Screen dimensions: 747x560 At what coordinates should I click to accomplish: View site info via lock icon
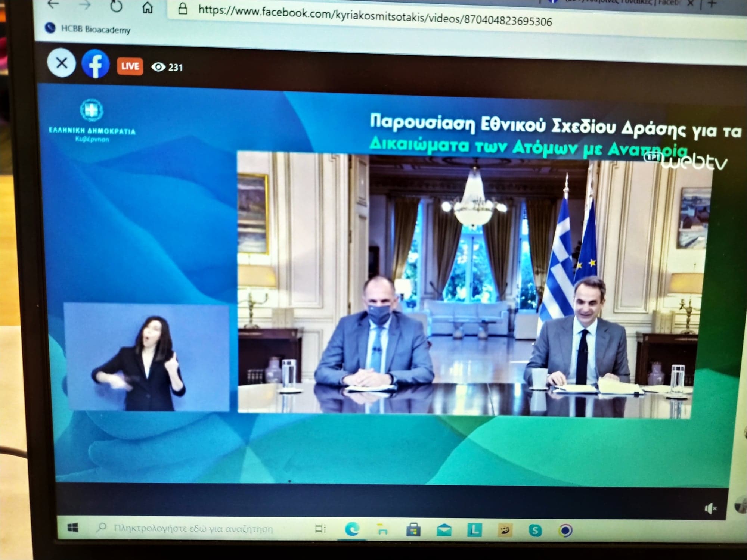(182, 9)
